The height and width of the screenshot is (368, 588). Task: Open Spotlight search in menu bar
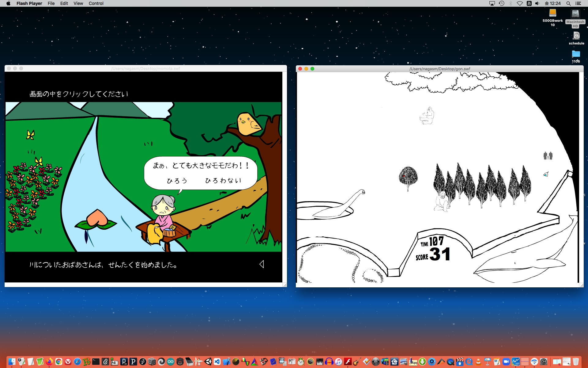point(568,3)
